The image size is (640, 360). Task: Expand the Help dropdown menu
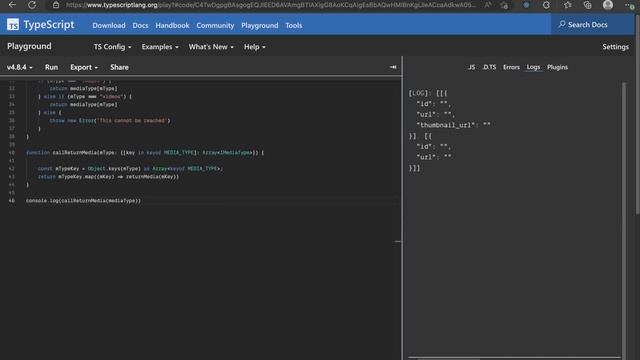(254, 47)
